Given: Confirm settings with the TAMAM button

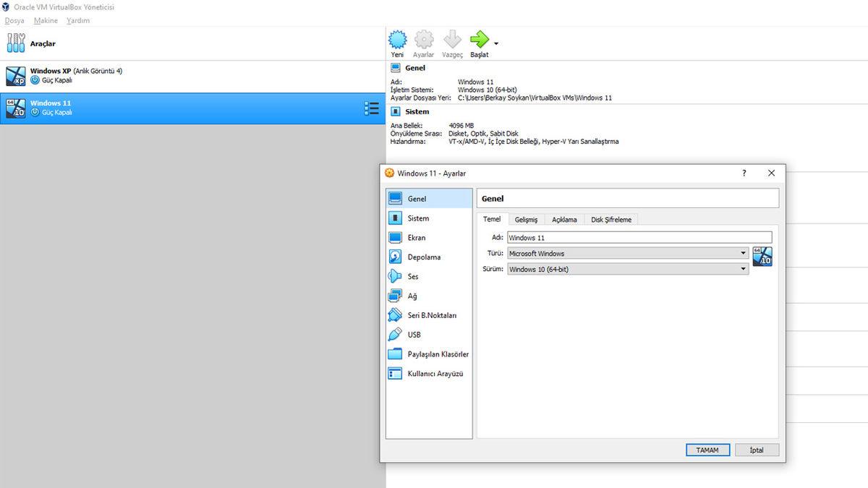Looking at the screenshot, I should (x=707, y=450).
